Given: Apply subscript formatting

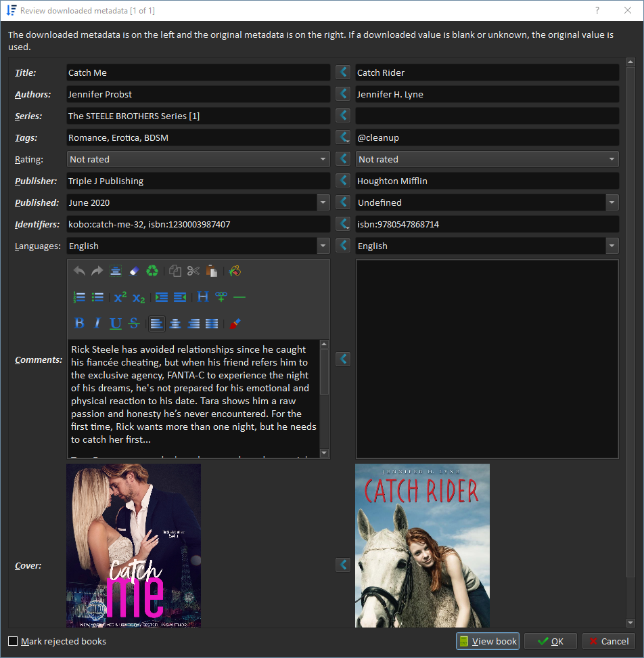Looking at the screenshot, I should coord(139,298).
